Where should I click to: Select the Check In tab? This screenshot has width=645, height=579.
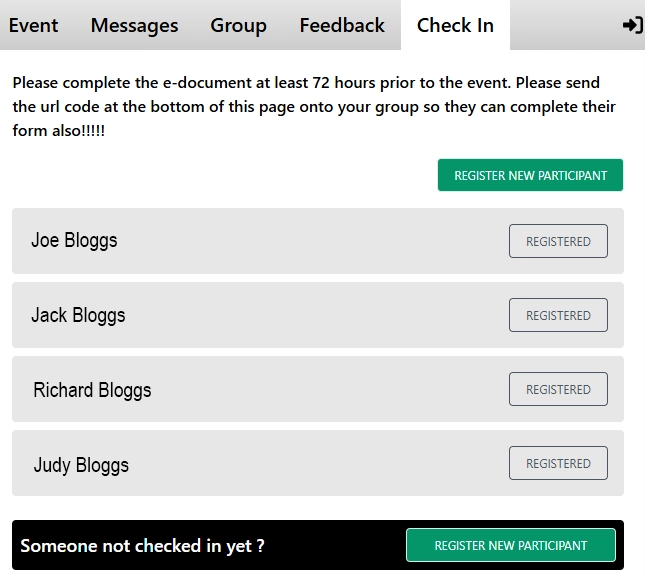(455, 25)
